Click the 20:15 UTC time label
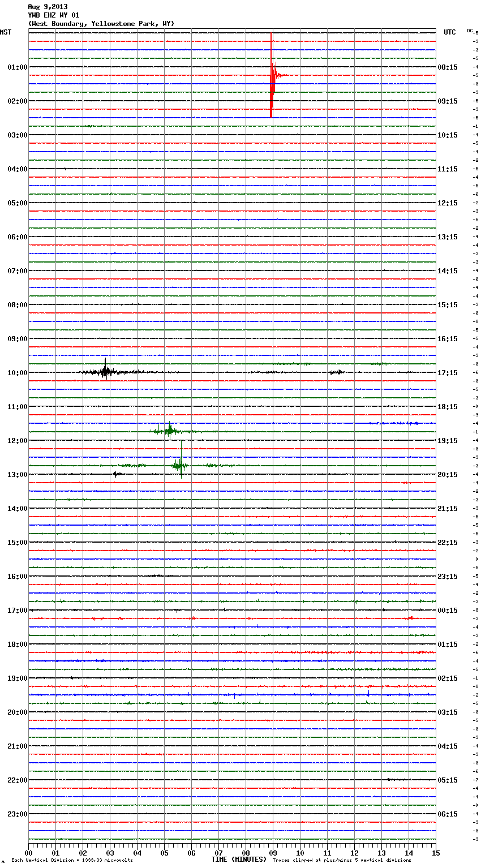Screen dimensions: 481x868 [448, 475]
